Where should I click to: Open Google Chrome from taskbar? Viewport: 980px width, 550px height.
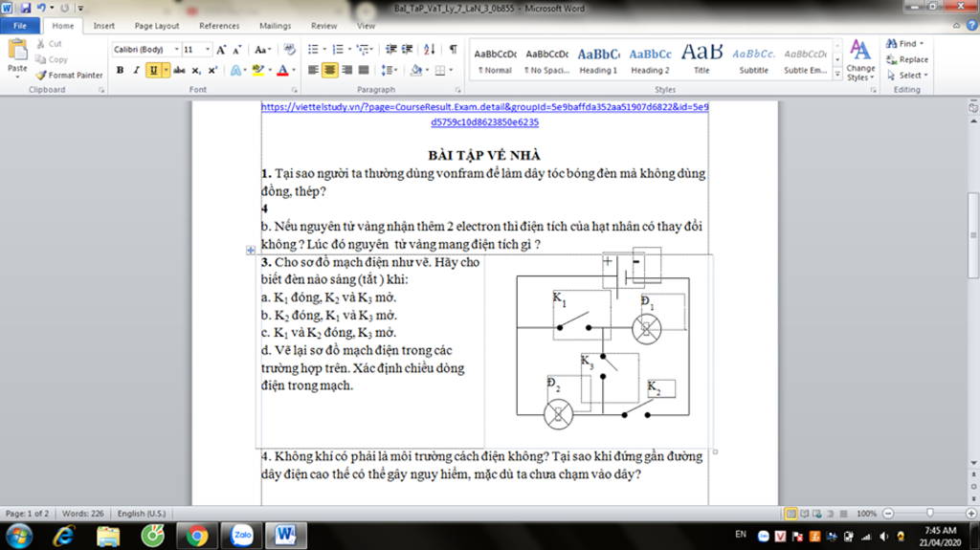(197, 536)
